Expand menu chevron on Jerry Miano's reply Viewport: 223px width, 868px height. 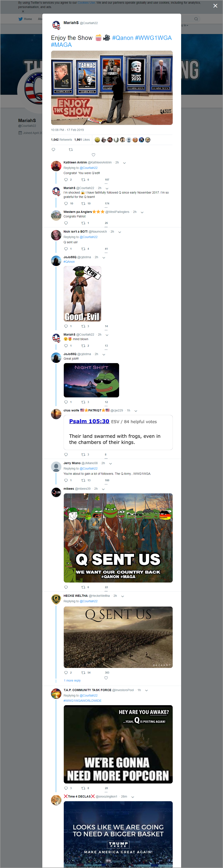[x=110, y=463]
